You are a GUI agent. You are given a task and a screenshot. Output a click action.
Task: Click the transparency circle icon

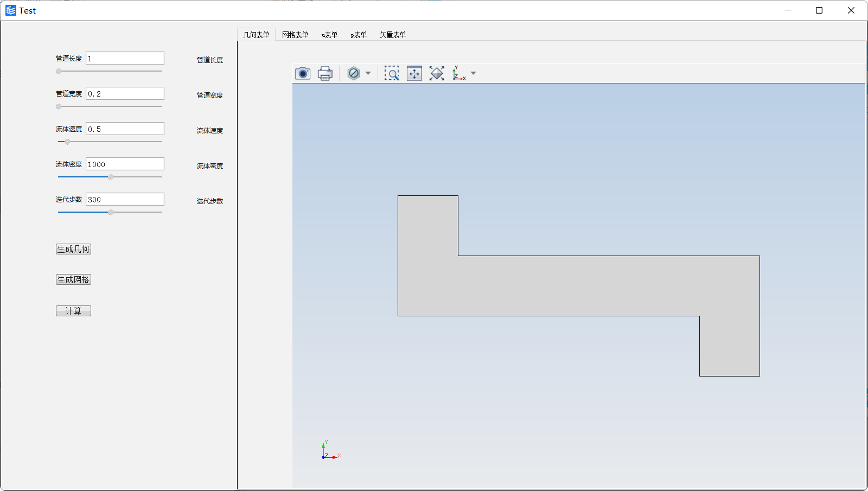[x=354, y=73]
